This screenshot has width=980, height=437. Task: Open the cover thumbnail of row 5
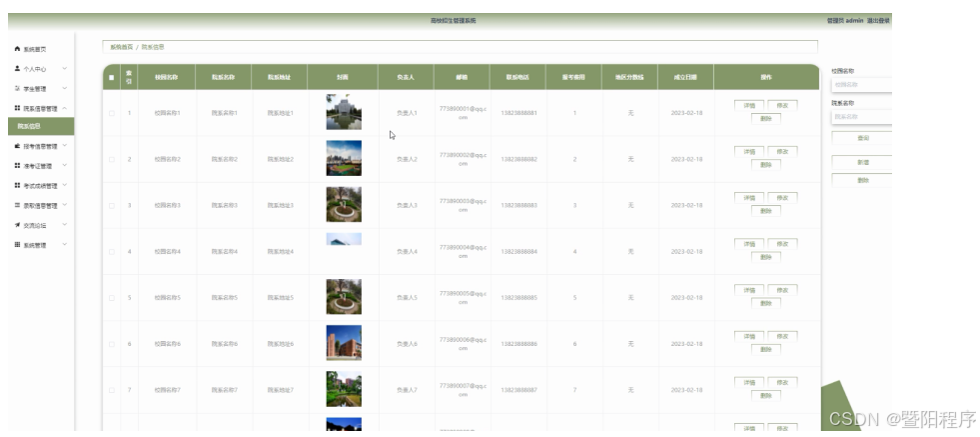point(344,297)
